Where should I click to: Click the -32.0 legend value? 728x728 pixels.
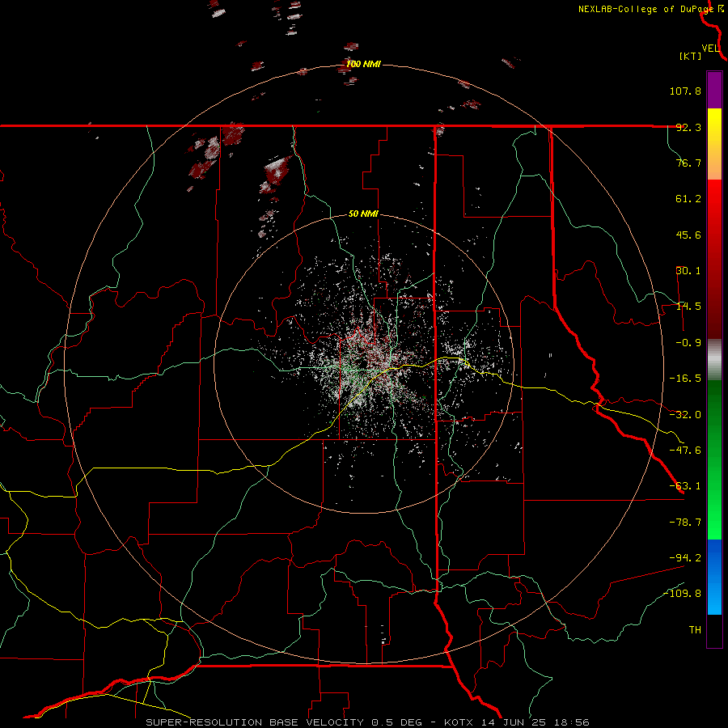(x=685, y=415)
